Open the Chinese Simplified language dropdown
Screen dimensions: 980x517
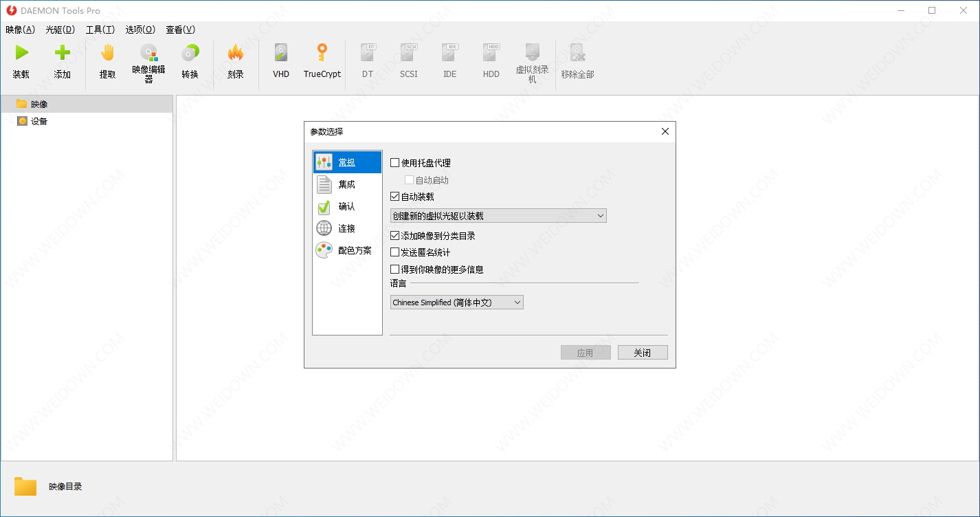tap(457, 302)
